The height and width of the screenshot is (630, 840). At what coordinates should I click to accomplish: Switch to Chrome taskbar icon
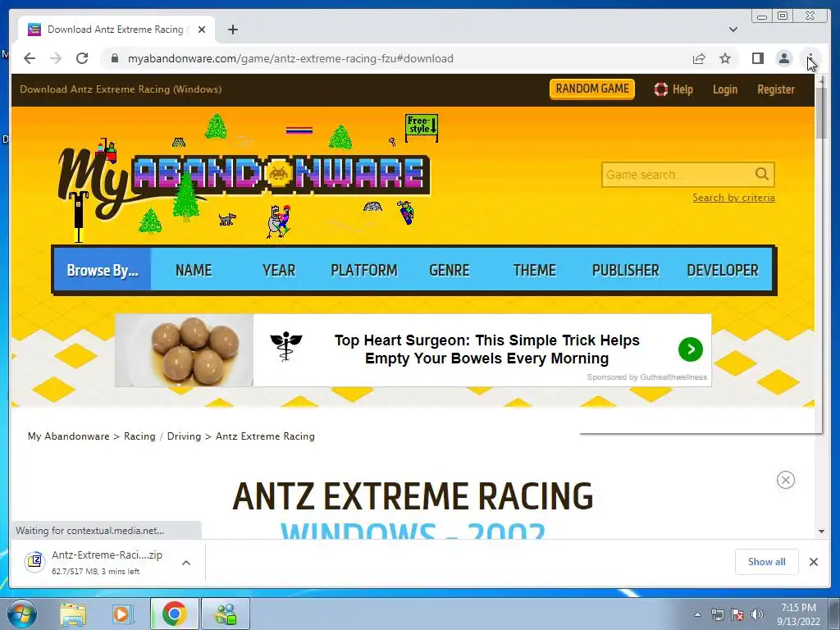pos(174,614)
